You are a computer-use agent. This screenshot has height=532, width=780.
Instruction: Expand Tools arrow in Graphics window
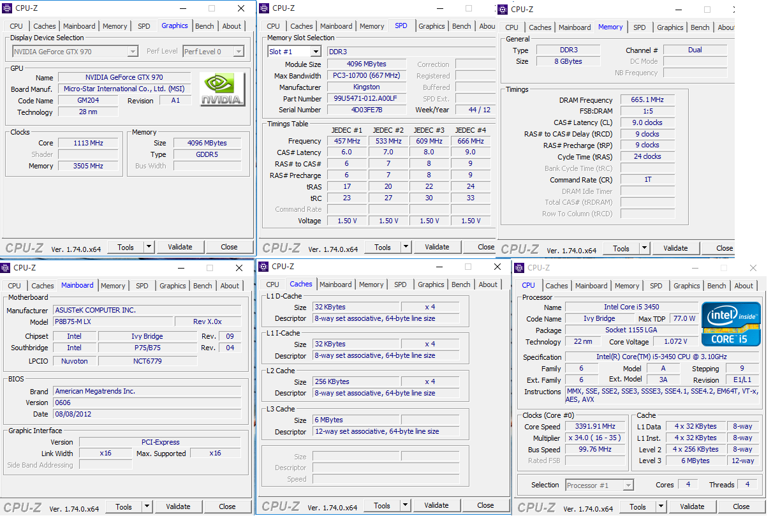pos(149,247)
